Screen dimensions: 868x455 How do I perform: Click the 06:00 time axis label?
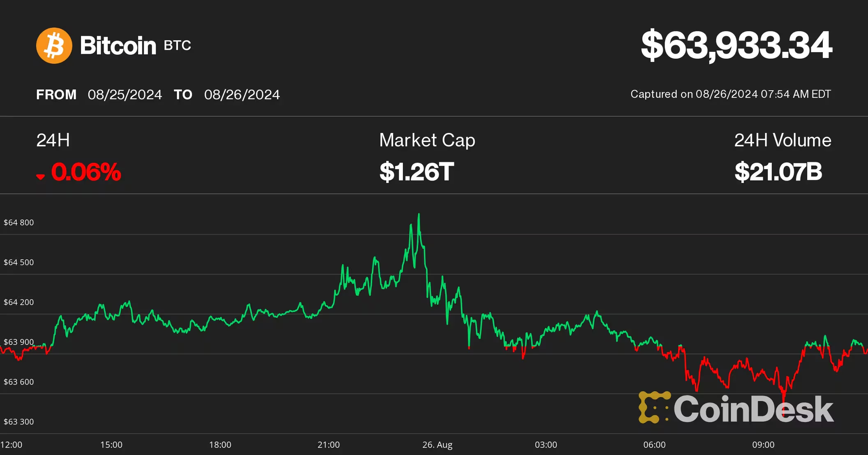(x=654, y=445)
